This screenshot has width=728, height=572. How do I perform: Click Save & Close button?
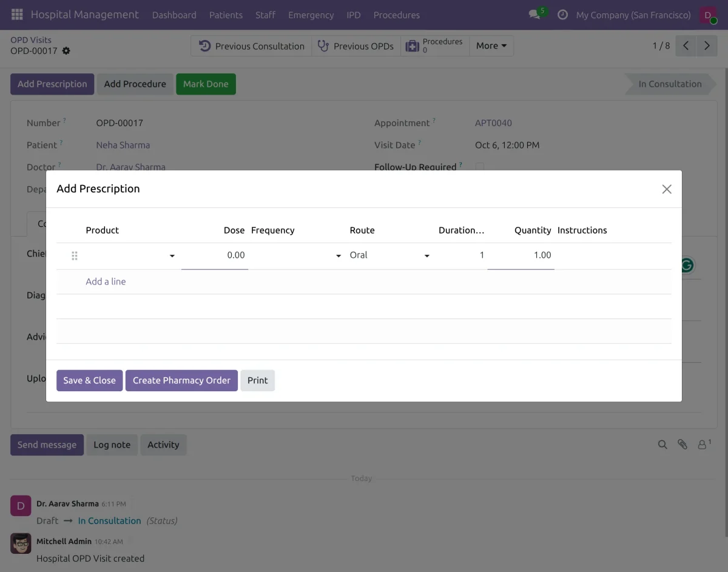coord(90,380)
